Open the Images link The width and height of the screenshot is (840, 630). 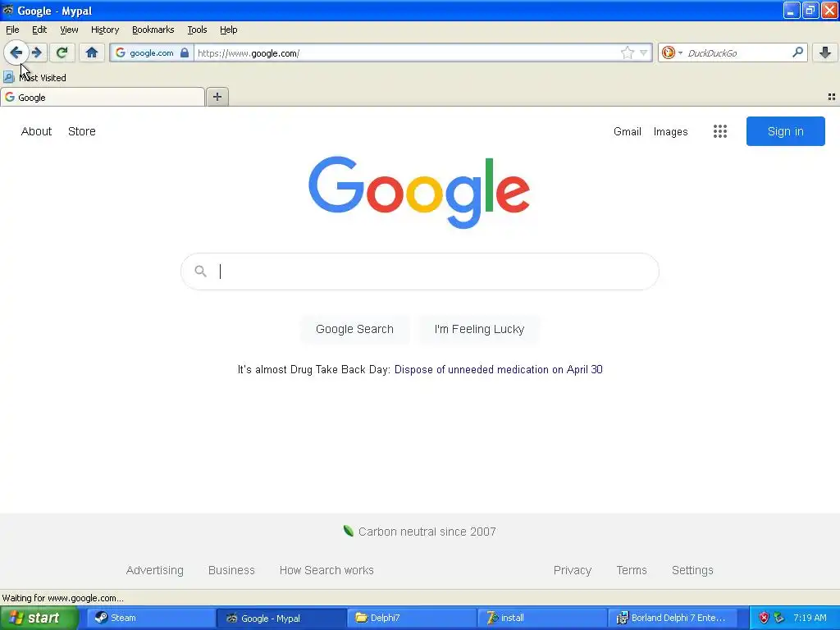(x=671, y=131)
